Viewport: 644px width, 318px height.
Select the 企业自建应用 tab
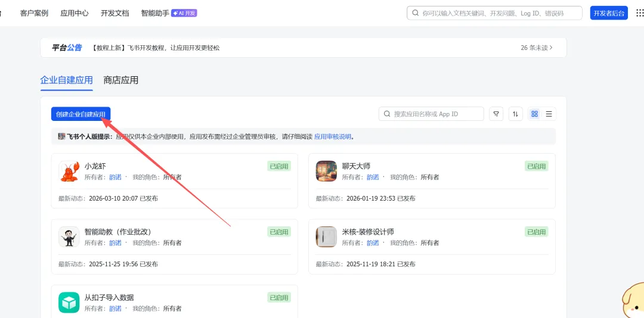[67, 80]
